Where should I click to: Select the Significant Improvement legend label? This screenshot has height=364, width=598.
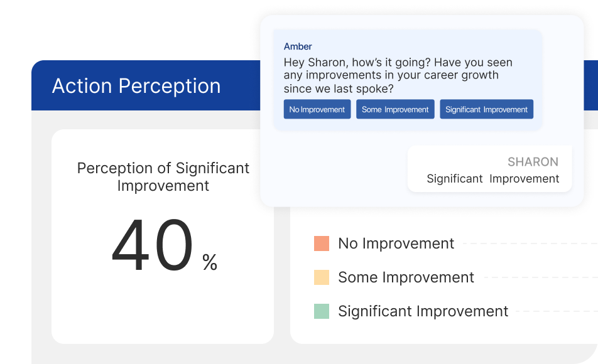pyautogui.click(x=423, y=311)
